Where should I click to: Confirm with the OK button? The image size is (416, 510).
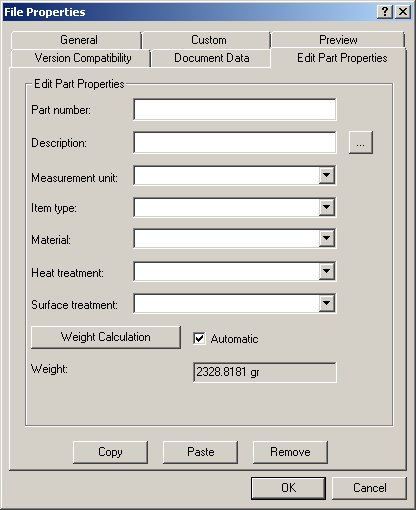[288, 488]
